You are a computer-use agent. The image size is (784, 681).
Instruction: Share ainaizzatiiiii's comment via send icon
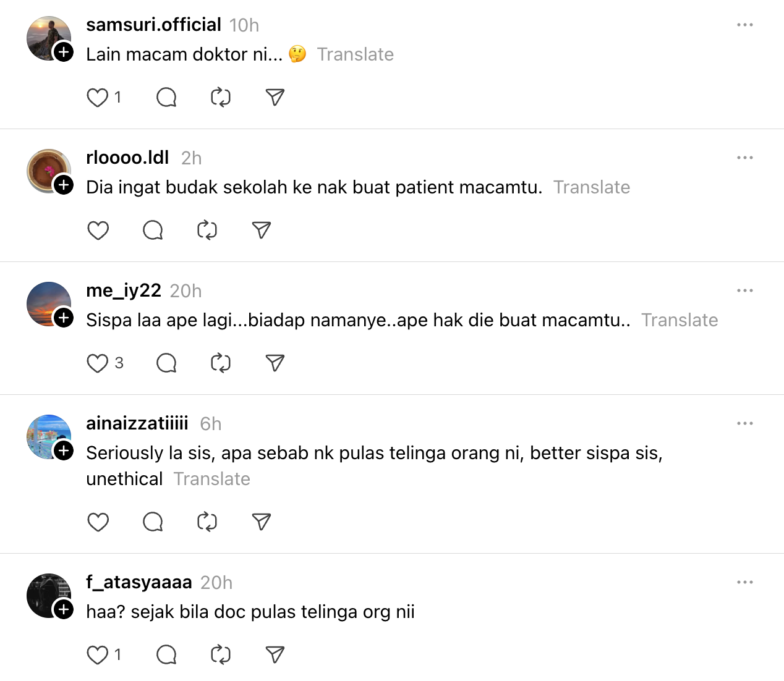(x=262, y=522)
